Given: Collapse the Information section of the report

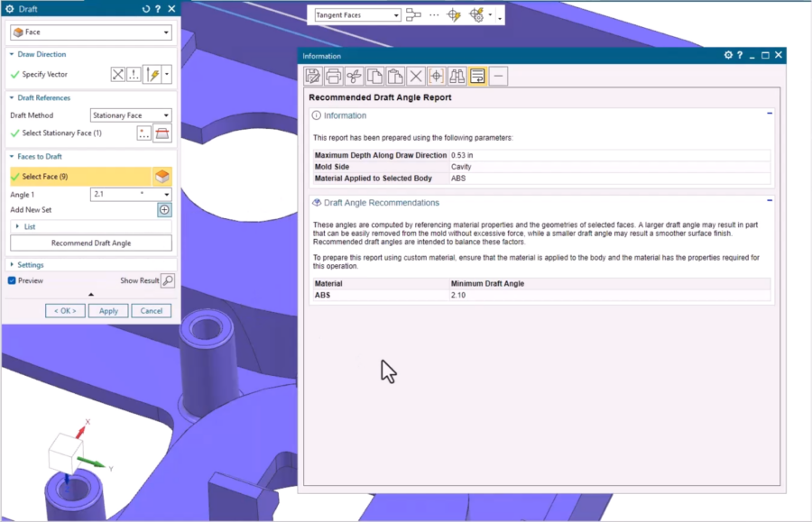Looking at the screenshot, I should pyautogui.click(x=769, y=115).
